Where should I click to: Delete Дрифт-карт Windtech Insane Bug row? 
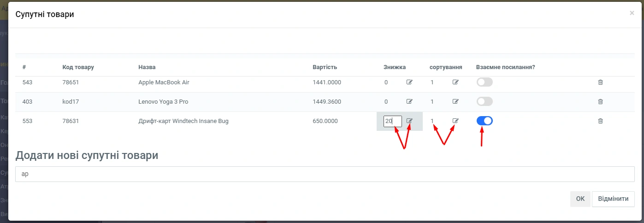(600, 121)
